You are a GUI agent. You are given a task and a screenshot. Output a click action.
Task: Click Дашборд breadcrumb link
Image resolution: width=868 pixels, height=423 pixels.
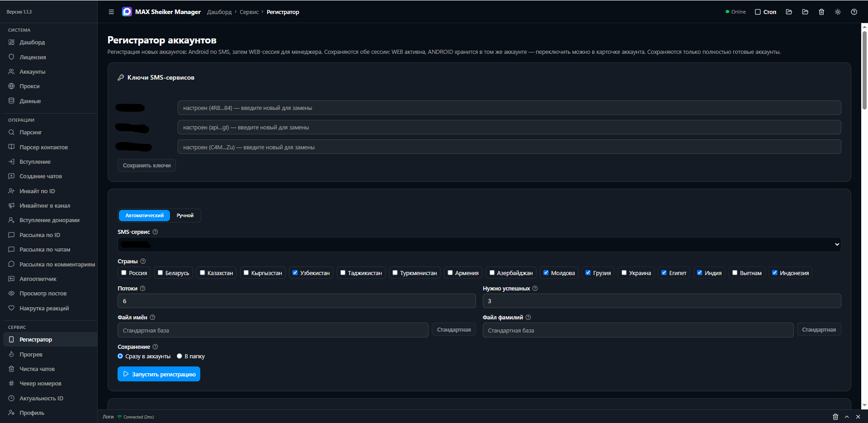(x=219, y=12)
